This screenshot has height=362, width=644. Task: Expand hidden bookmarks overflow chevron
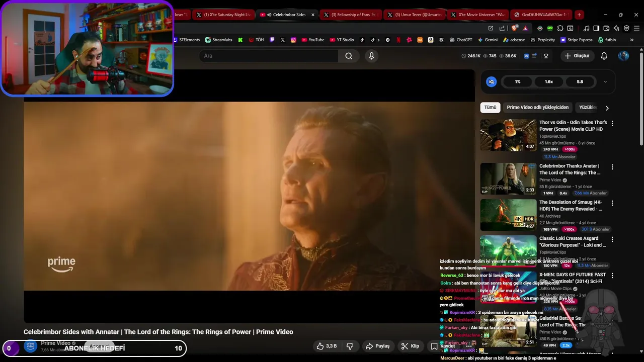632,40
